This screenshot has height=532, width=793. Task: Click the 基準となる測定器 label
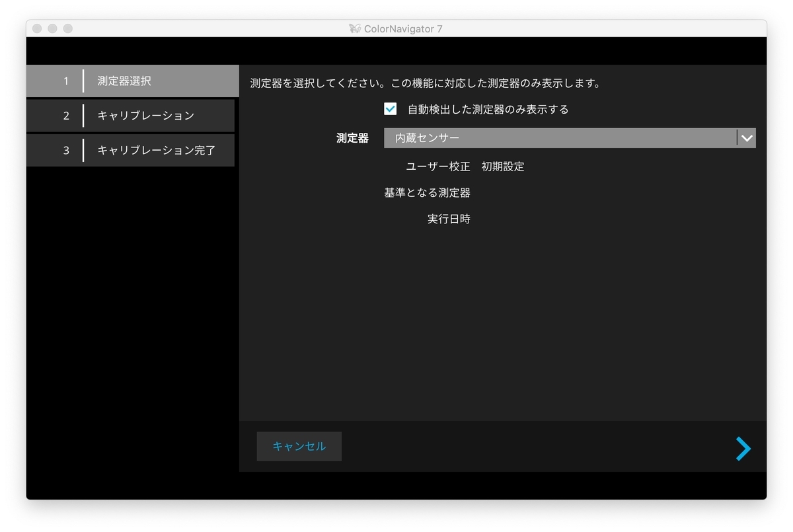coord(428,193)
